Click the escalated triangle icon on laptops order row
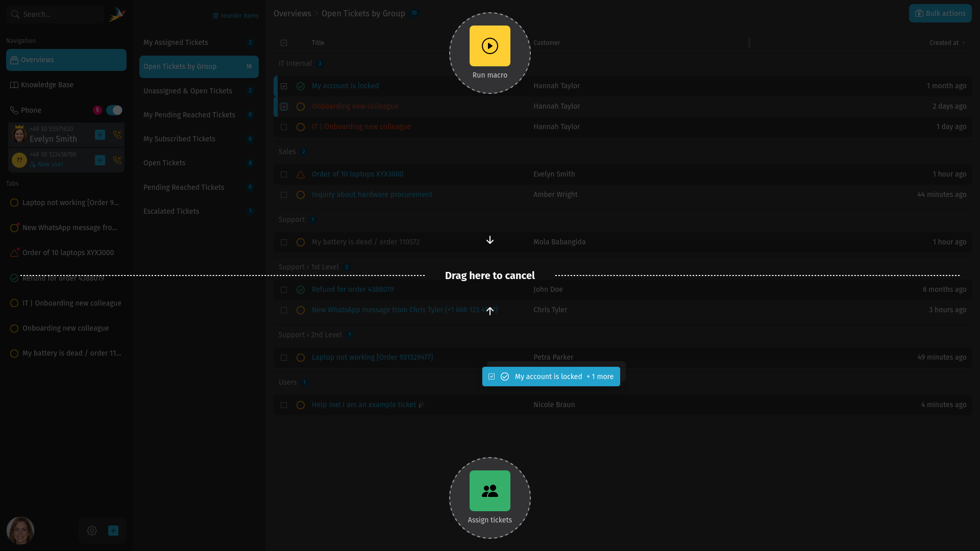Image resolution: width=980 pixels, height=551 pixels. point(301,174)
